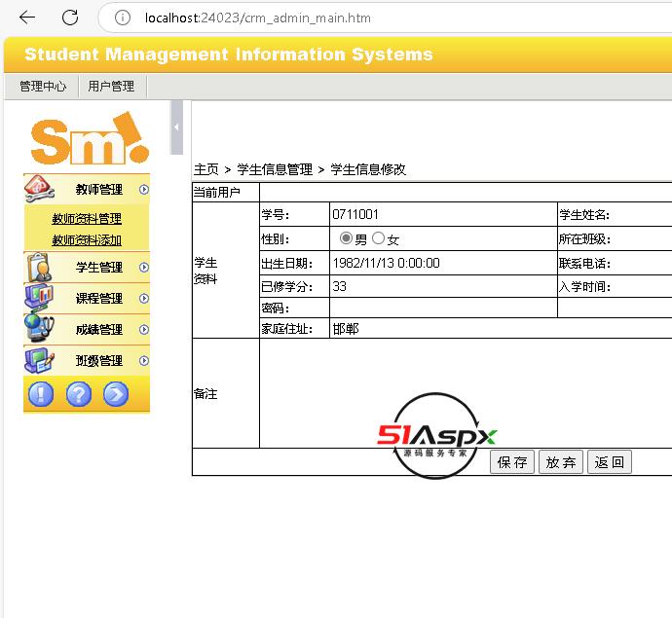
Task: Open the 用户管理 menu item
Action: (111, 87)
